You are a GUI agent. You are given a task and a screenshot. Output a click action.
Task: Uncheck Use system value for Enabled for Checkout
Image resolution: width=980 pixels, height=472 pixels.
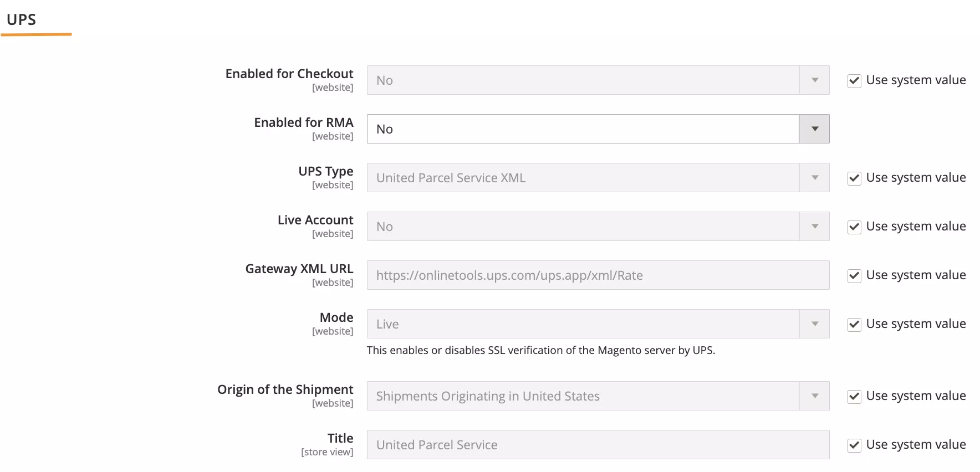click(854, 81)
